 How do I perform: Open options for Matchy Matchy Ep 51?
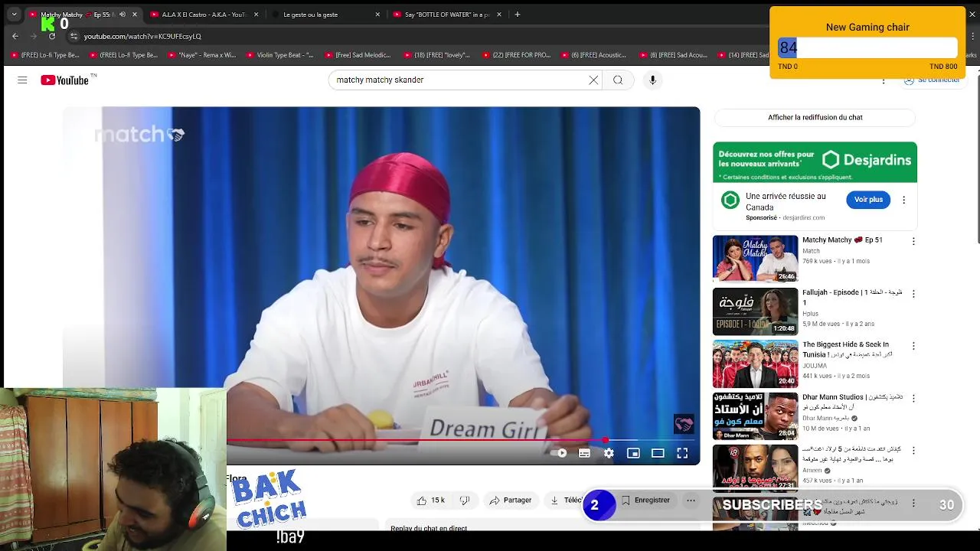[x=913, y=241]
